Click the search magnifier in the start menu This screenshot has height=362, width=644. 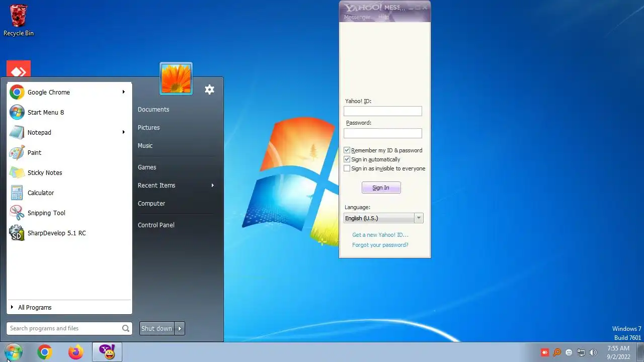tap(125, 328)
